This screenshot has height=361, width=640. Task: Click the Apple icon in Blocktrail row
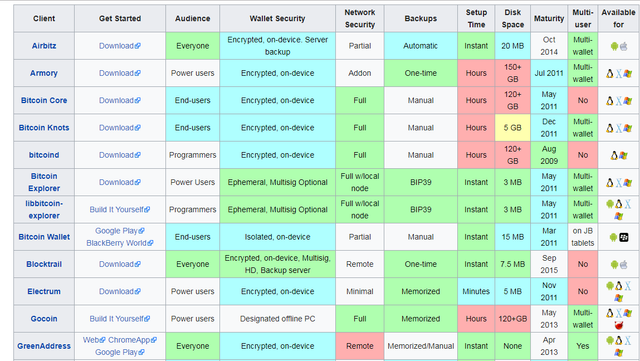coord(623,265)
